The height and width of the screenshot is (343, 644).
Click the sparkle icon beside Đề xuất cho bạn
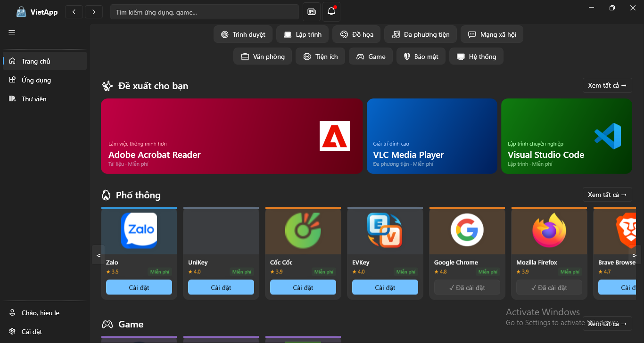click(x=107, y=86)
